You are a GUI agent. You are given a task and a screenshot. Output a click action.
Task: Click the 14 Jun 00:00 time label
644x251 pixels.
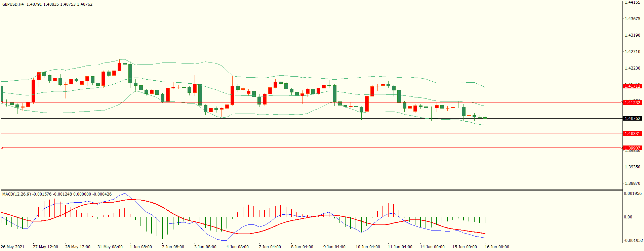(432, 247)
